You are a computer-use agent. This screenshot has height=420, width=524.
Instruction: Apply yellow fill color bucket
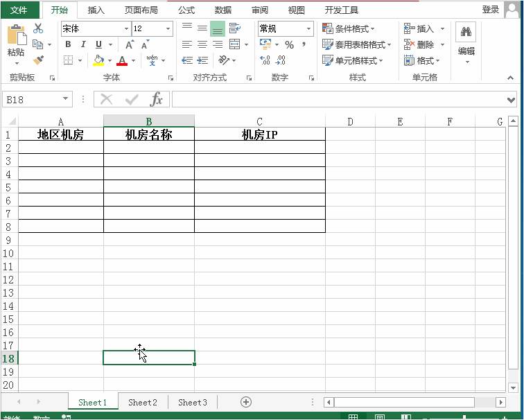click(x=98, y=60)
